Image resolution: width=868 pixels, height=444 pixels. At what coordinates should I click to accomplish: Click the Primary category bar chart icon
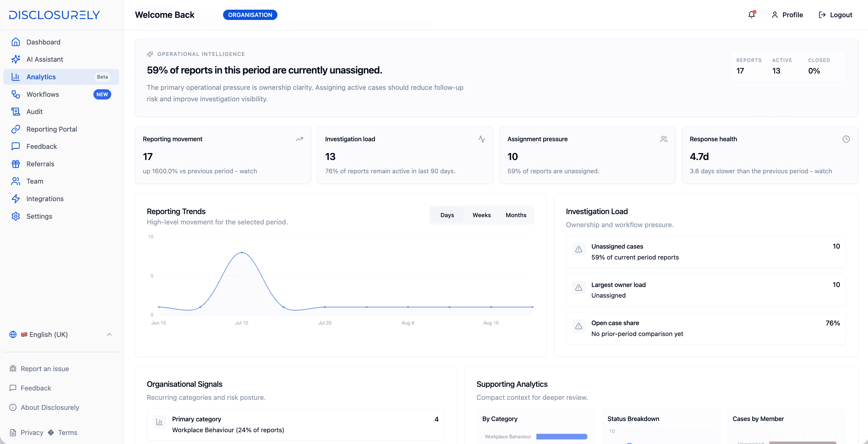coord(159,422)
